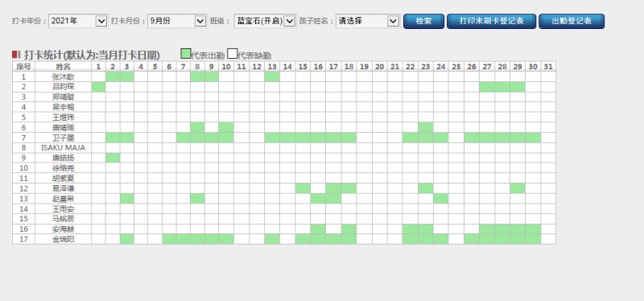The image size is (644, 301).
Task: Select the name cell in row 15
Action: point(63,219)
